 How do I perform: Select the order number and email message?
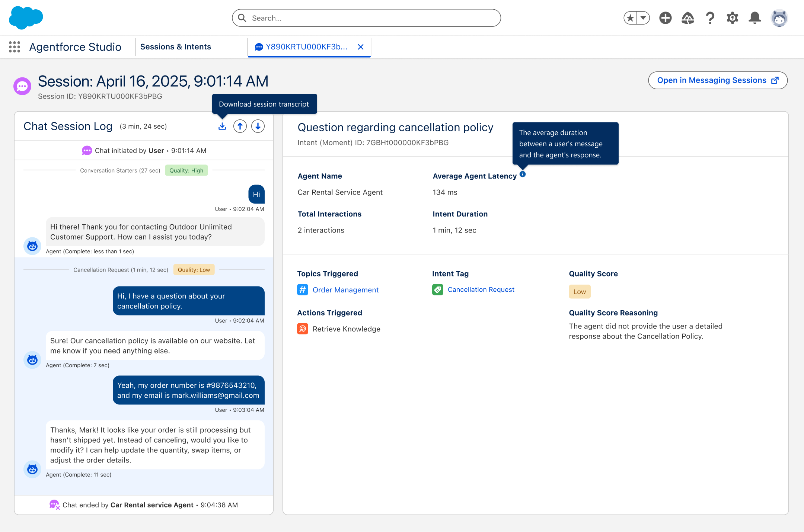189,390
